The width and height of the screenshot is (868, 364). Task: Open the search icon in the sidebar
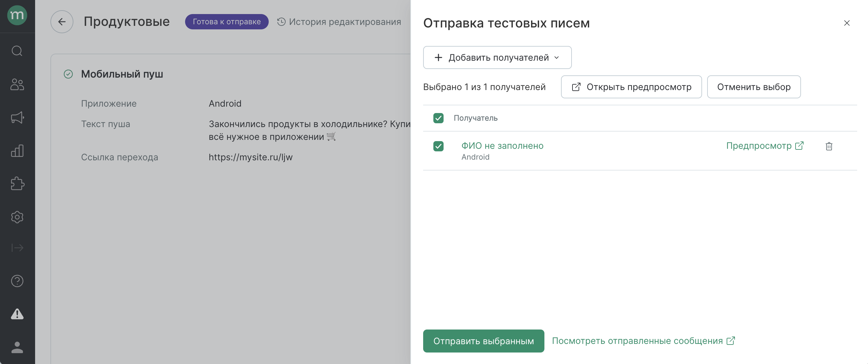point(17,51)
